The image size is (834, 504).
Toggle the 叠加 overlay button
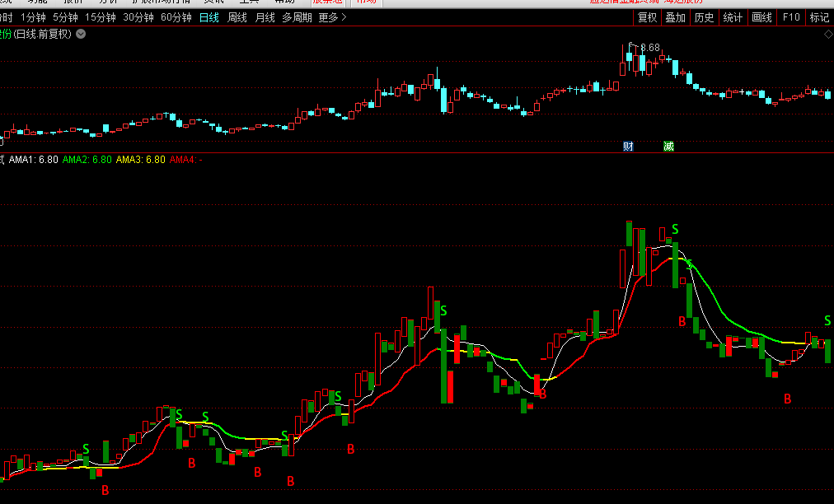coord(676,17)
